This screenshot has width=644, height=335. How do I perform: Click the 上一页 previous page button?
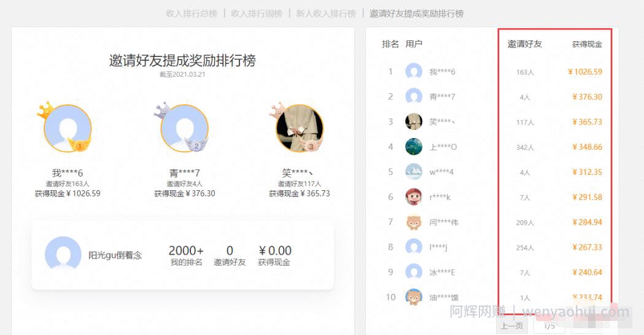coord(512,326)
